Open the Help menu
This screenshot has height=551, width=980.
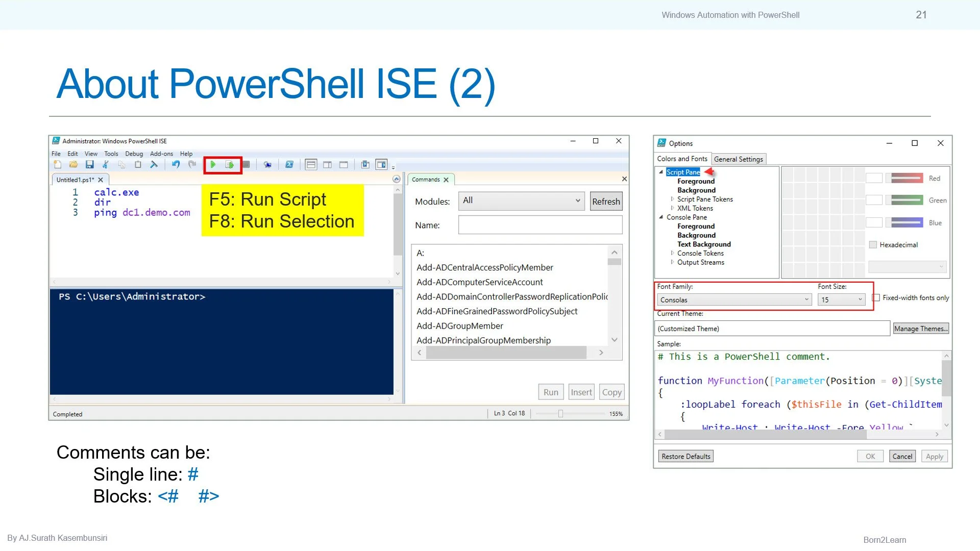point(186,154)
